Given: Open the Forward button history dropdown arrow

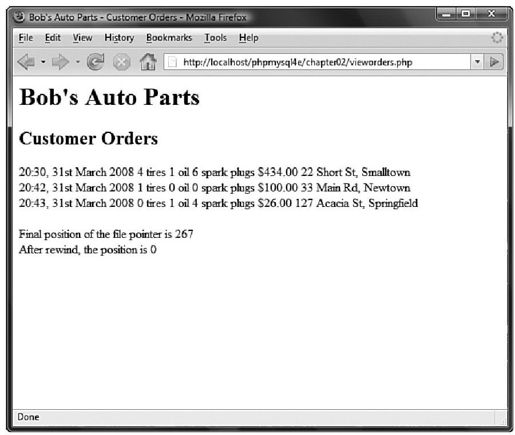Looking at the screenshot, I should coord(78,62).
